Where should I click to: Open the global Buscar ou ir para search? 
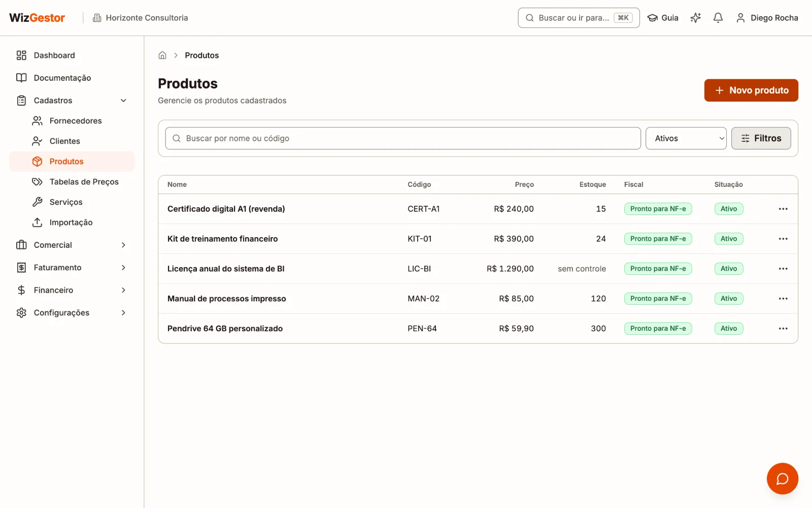click(579, 18)
